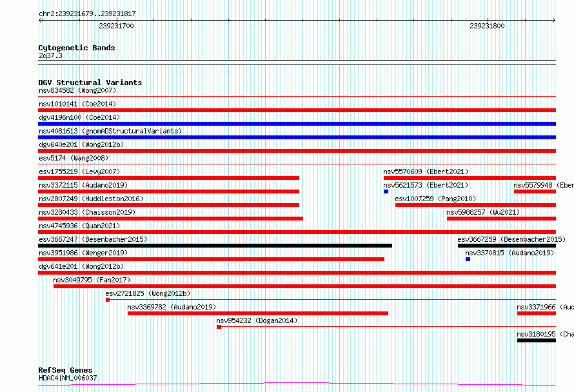The height and width of the screenshot is (392, 574).
Task: Select esv1007259 (Pang2010) label
Action: tap(435, 199)
